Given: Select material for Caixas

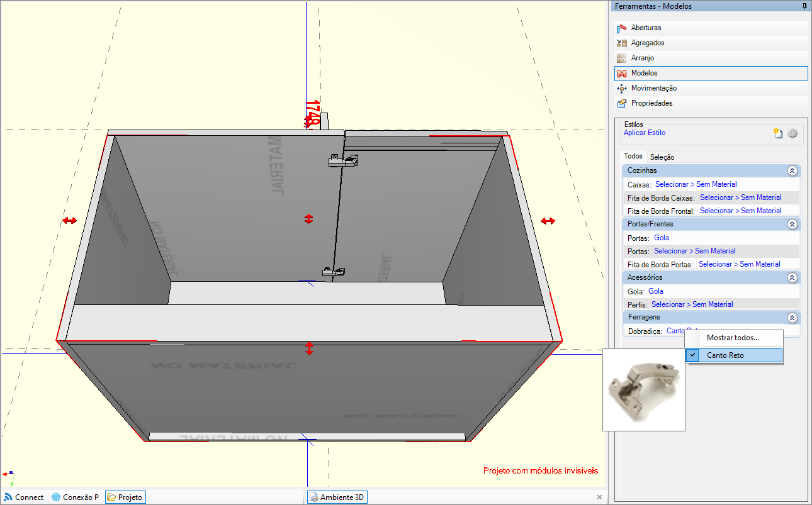Looking at the screenshot, I should [x=696, y=184].
